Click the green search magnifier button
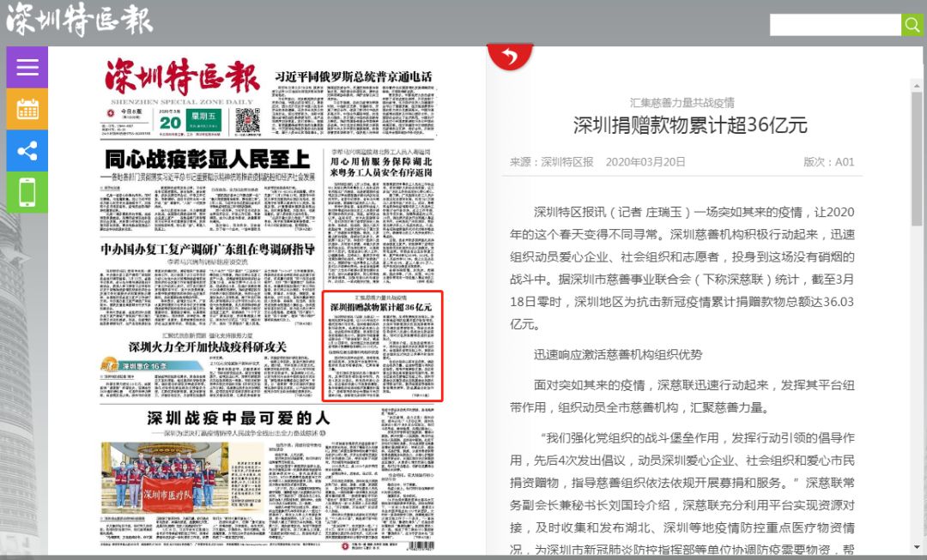Viewport: 927px width, 560px height. [x=912, y=25]
